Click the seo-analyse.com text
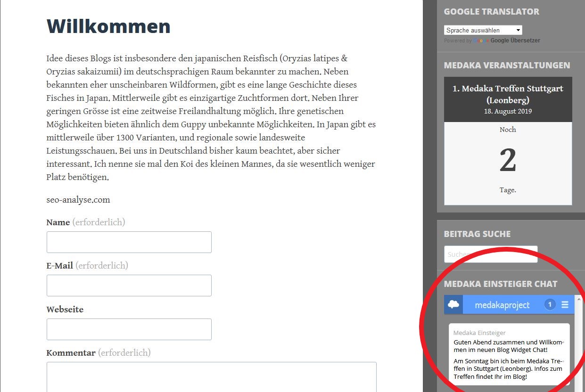 point(78,200)
